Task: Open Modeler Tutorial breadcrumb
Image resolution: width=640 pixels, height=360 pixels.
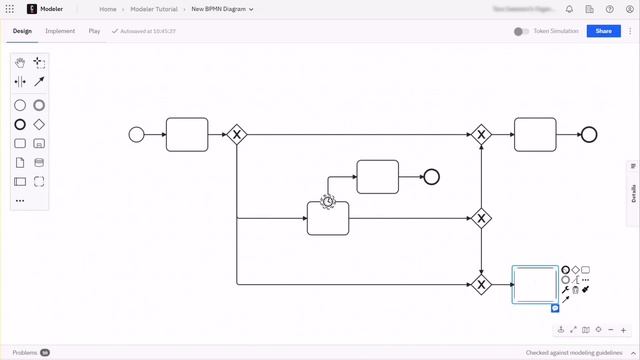Action: point(154,9)
